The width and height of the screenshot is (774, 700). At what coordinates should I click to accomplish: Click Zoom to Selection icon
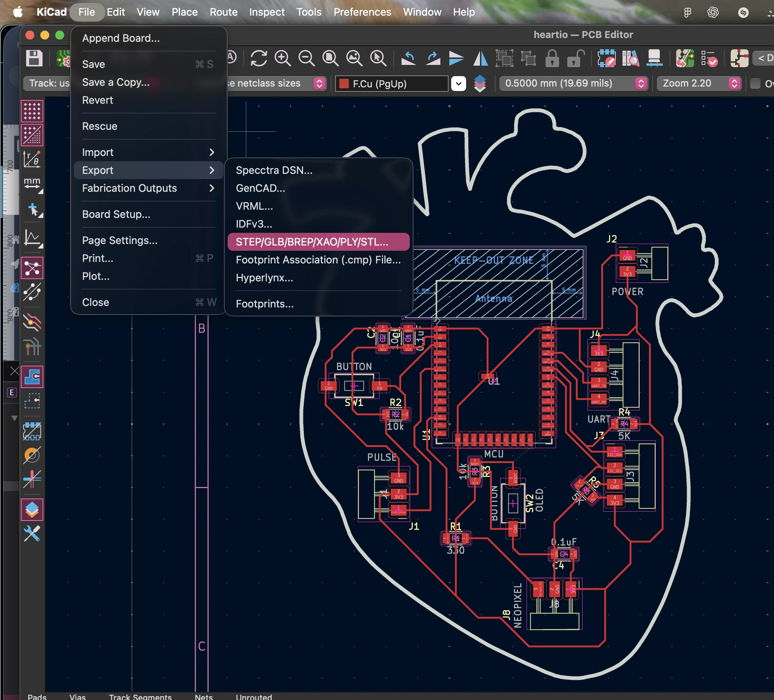(x=378, y=58)
